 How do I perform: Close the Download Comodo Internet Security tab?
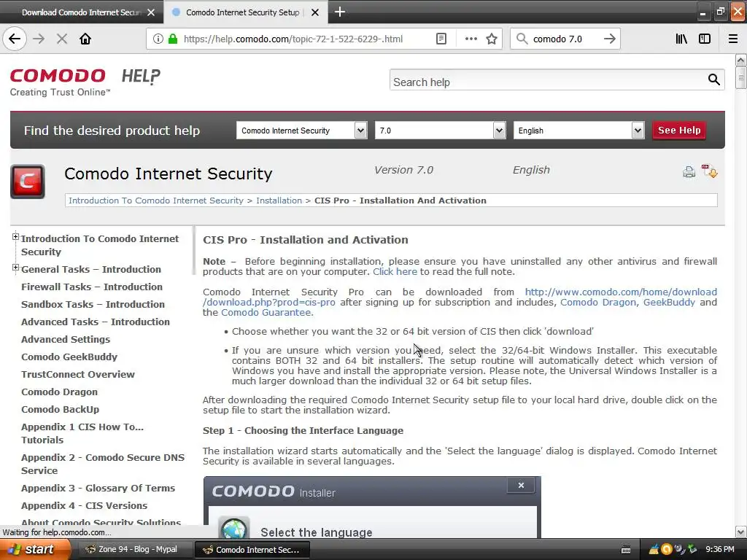[x=151, y=12]
